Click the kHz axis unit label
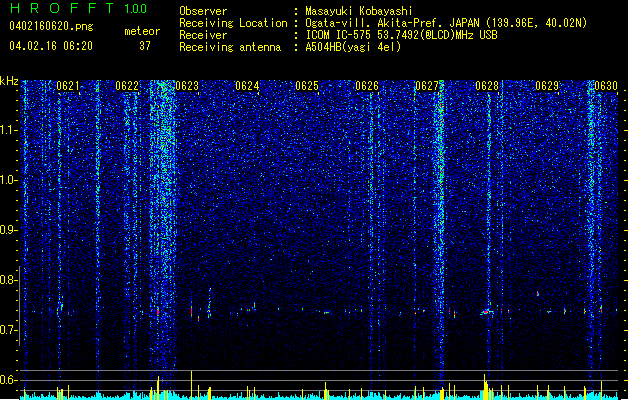 click(9, 81)
